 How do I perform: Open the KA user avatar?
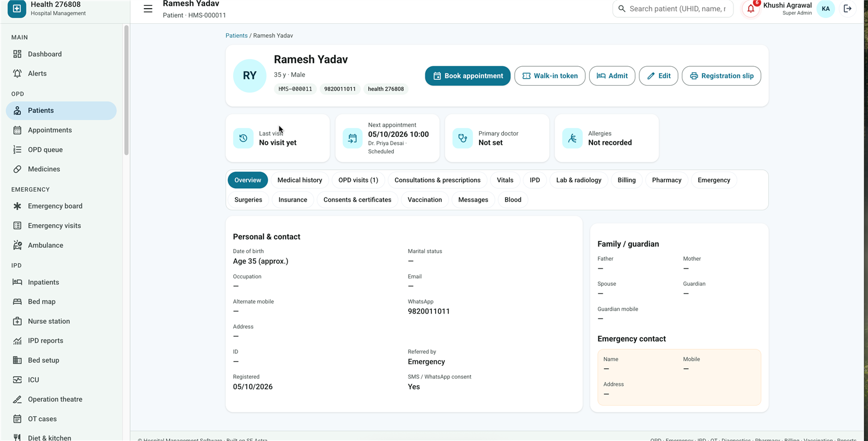click(x=826, y=9)
